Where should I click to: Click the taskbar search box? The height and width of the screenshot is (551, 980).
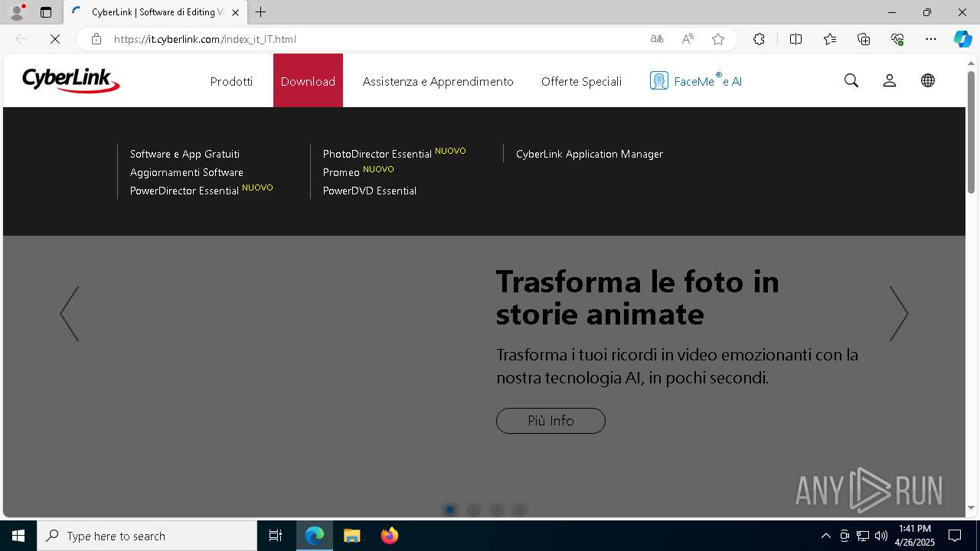[x=147, y=536]
